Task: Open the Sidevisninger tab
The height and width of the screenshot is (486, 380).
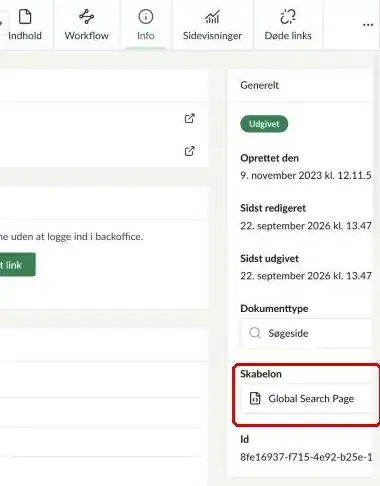Action: tap(212, 25)
